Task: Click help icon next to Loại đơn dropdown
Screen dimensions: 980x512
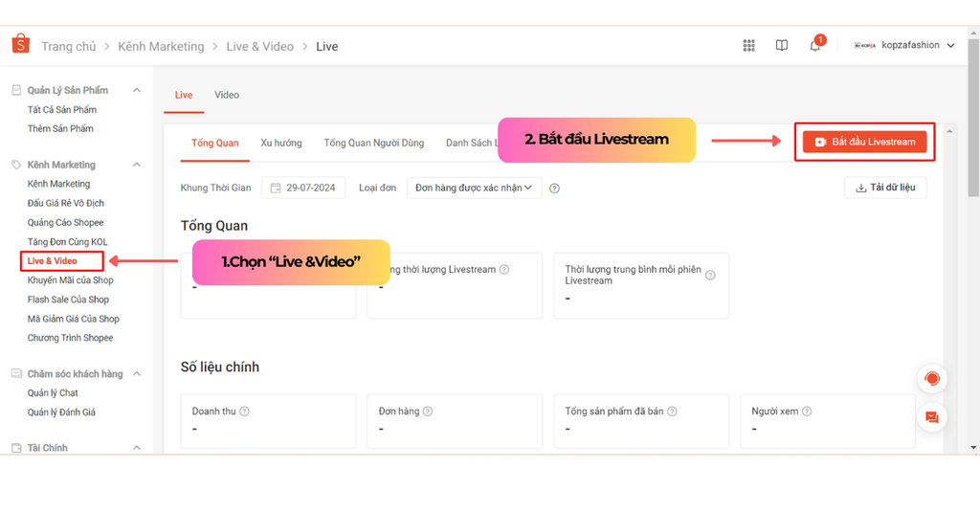Action: 554,189
